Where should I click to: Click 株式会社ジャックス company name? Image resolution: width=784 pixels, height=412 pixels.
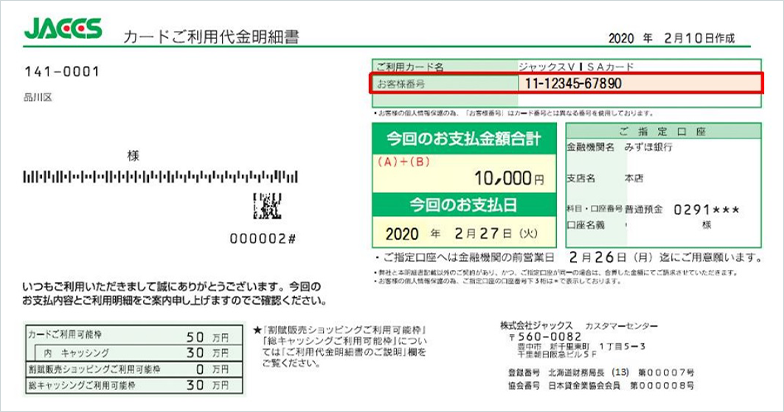(x=536, y=326)
